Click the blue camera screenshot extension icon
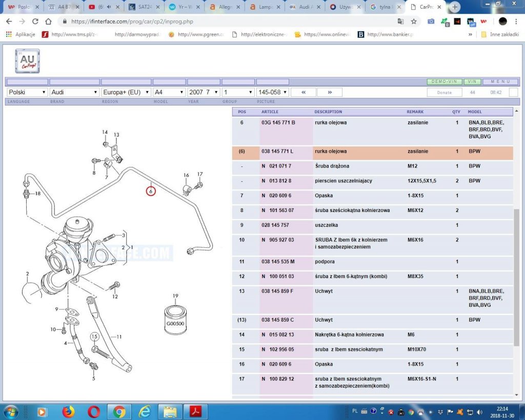 (431, 22)
